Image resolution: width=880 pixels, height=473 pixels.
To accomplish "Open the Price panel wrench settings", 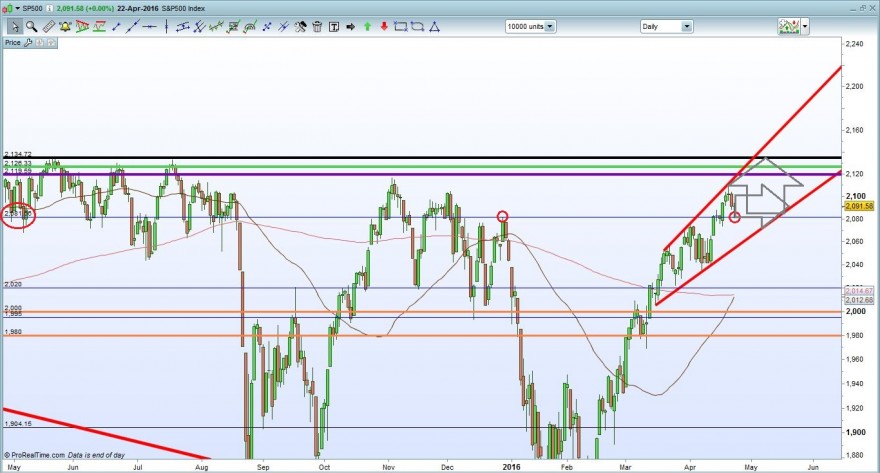I will 28,43.
